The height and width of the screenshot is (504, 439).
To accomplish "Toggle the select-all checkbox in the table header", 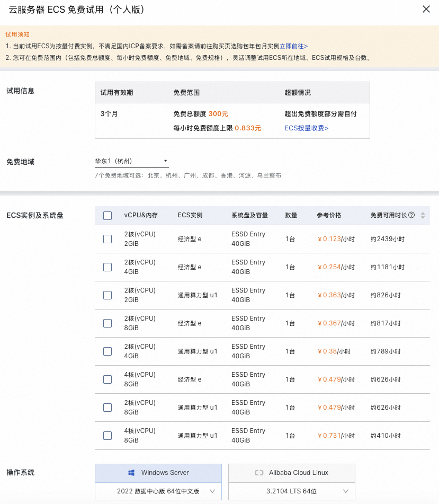I will click(107, 215).
